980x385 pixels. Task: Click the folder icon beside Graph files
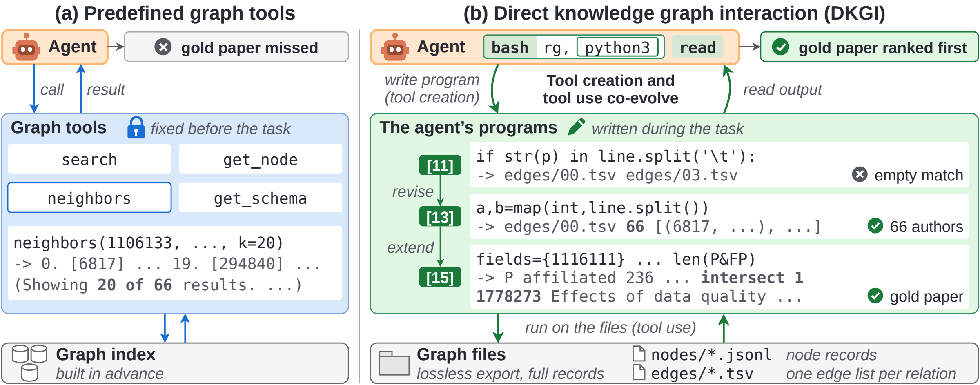tap(394, 363)
